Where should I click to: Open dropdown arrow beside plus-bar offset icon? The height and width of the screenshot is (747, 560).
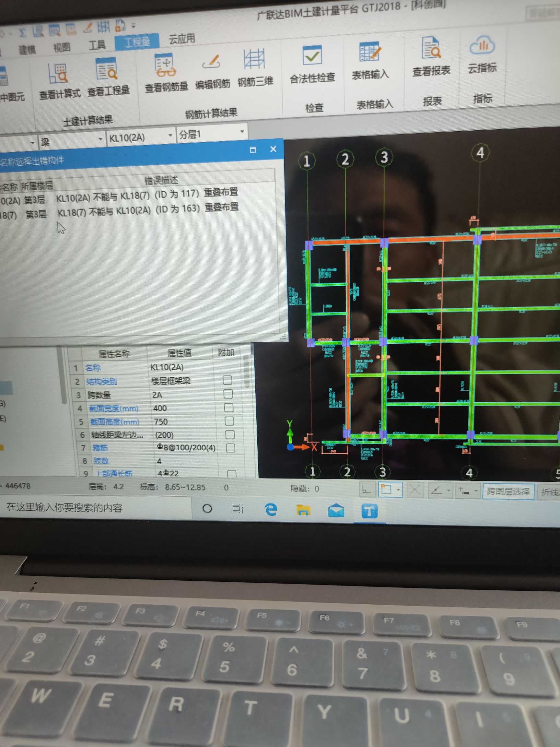[x=476, y=491]
